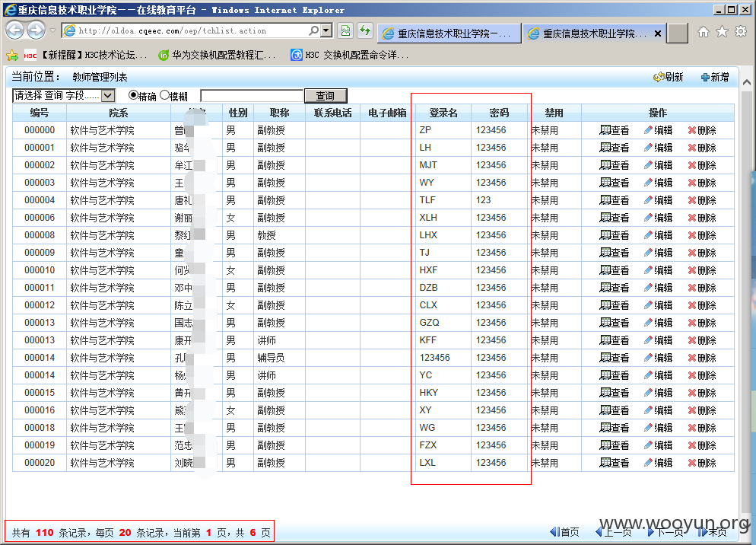Click the search magnifier in address bar
The height and width of the screenshot is (545, 756).
click(314, 30)
